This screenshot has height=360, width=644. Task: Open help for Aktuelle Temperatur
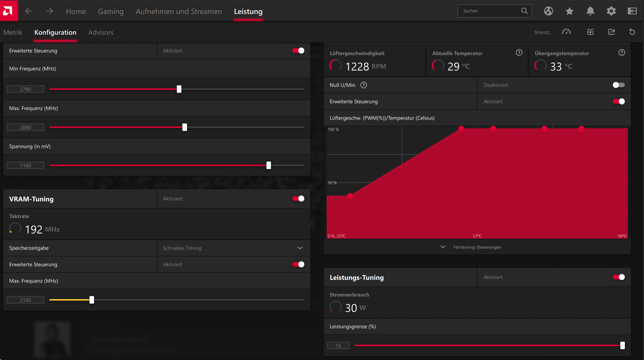519,53
